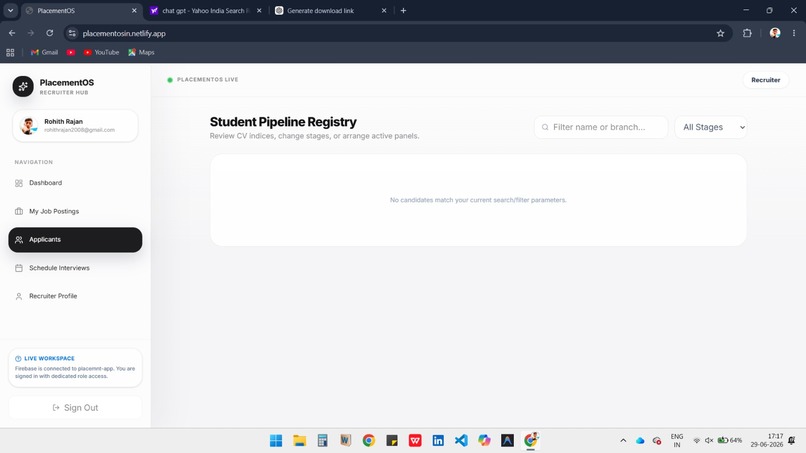This screenshot has height=453, width=806.
Task: Click the address bar URL
Action: [x=124, y=33]
